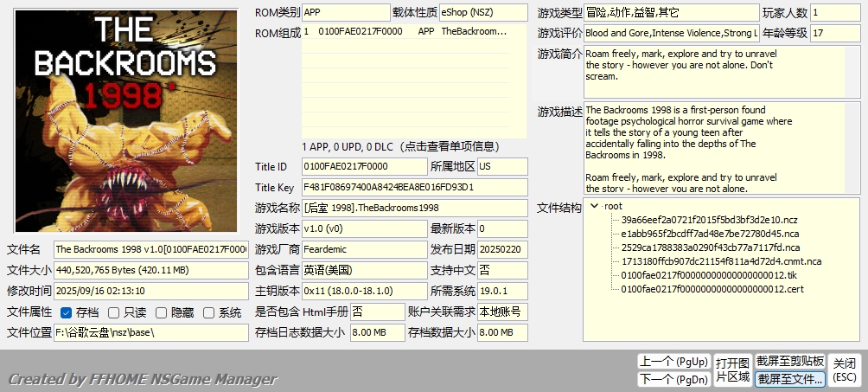Select the .ncz file in tree
Viewport: 868px width, 392px height.
point(709,220)
